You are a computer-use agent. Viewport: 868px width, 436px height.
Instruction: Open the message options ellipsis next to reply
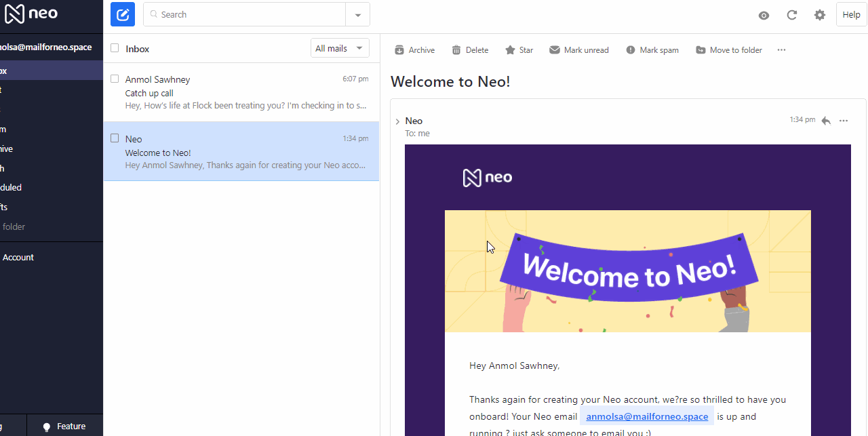pos(844,121)
